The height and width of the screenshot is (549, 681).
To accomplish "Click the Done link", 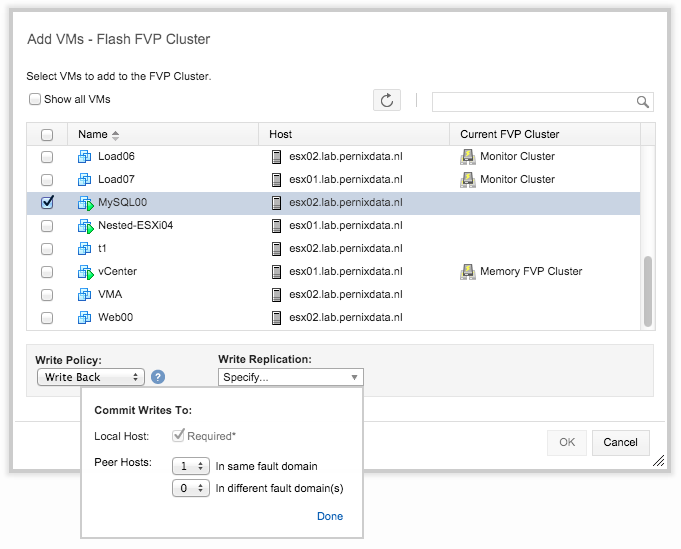I will tap(329, 516).
